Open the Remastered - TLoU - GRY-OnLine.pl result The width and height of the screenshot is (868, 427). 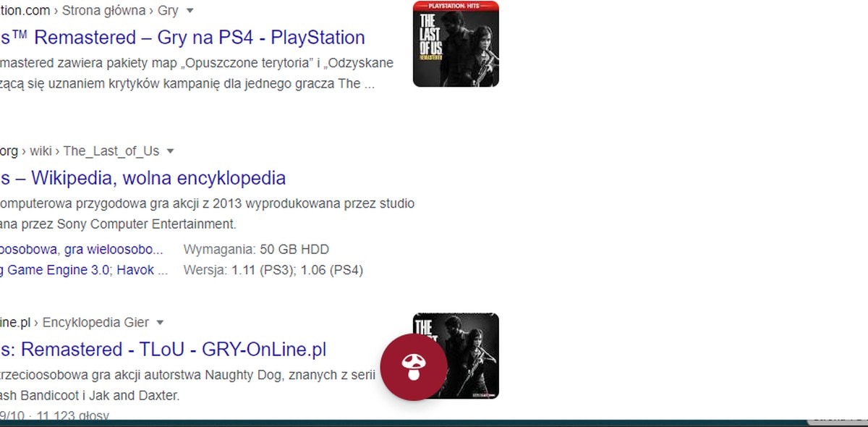click(163, 350)
